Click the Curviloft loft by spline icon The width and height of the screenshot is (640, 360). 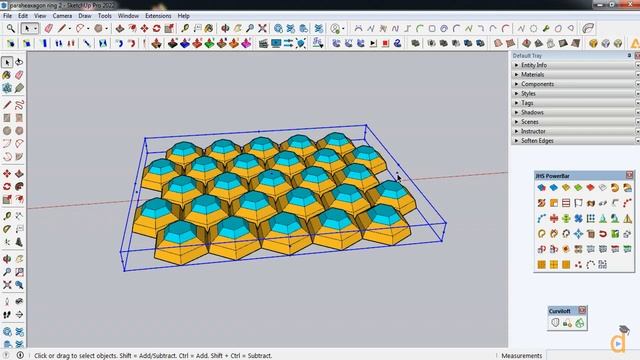555,323
